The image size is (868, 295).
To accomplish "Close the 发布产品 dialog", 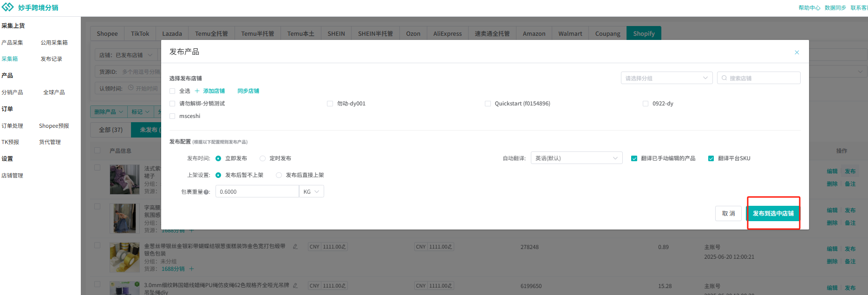I will (x=797, y=52).
